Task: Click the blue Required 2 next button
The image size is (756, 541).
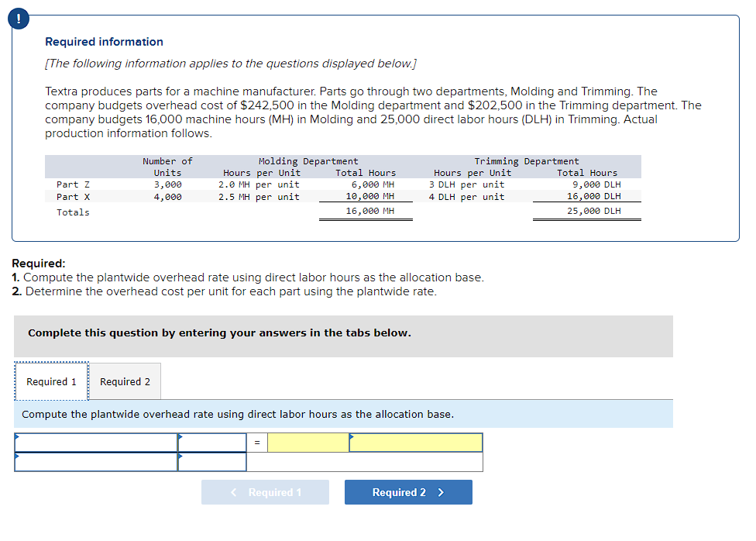Action: click(x=408, y=492)
